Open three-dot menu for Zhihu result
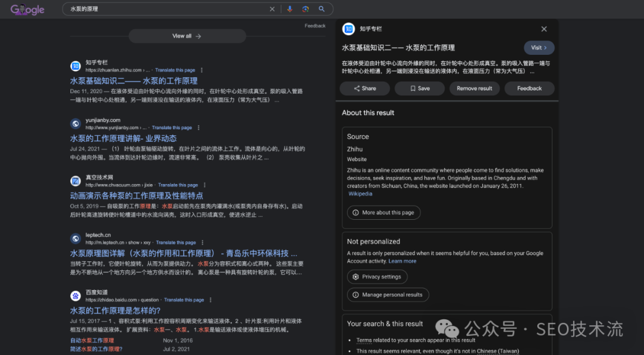The height and width of the screenshot is (355, 644). point(202,70)
